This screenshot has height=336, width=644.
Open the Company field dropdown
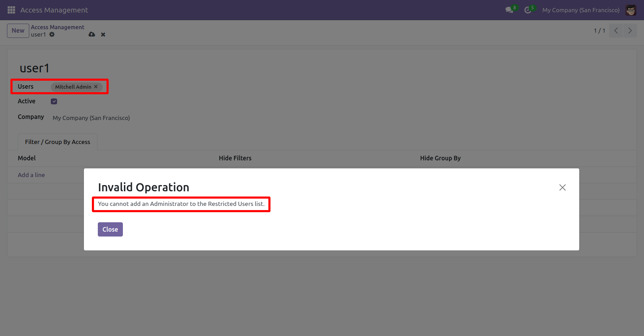click(x=91, y=118)
